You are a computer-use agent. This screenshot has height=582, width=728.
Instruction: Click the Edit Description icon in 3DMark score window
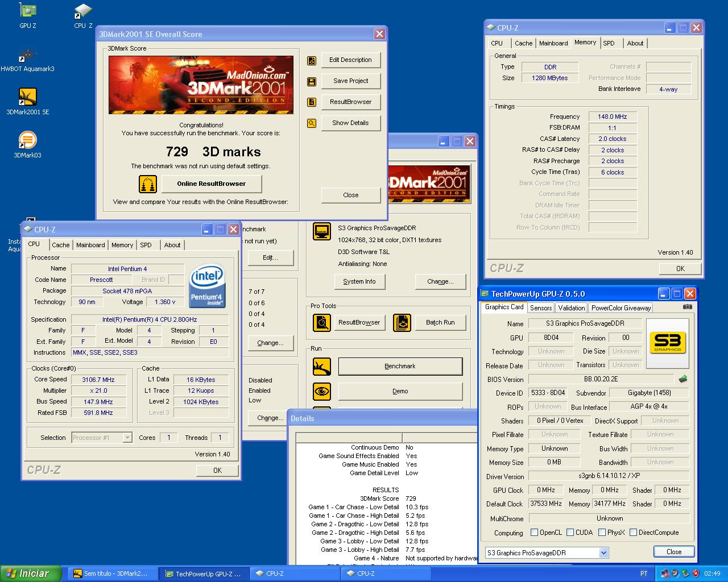tap(312, 60)
